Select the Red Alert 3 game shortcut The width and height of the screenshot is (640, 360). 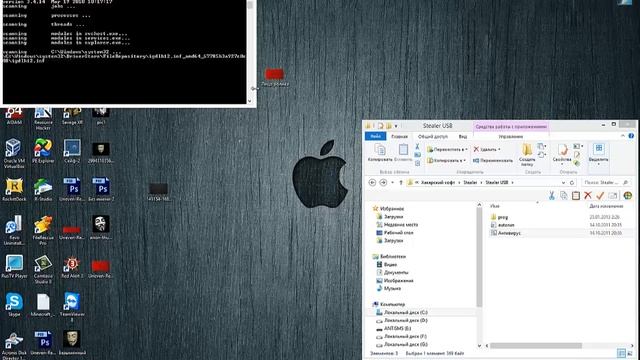click(72, 266)
